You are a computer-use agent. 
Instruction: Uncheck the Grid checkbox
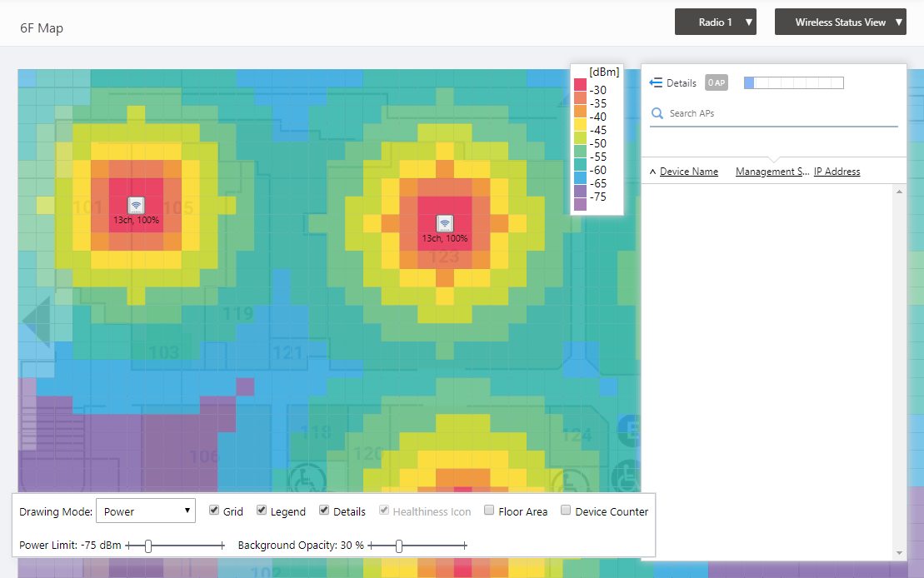(x=214, y=511)
